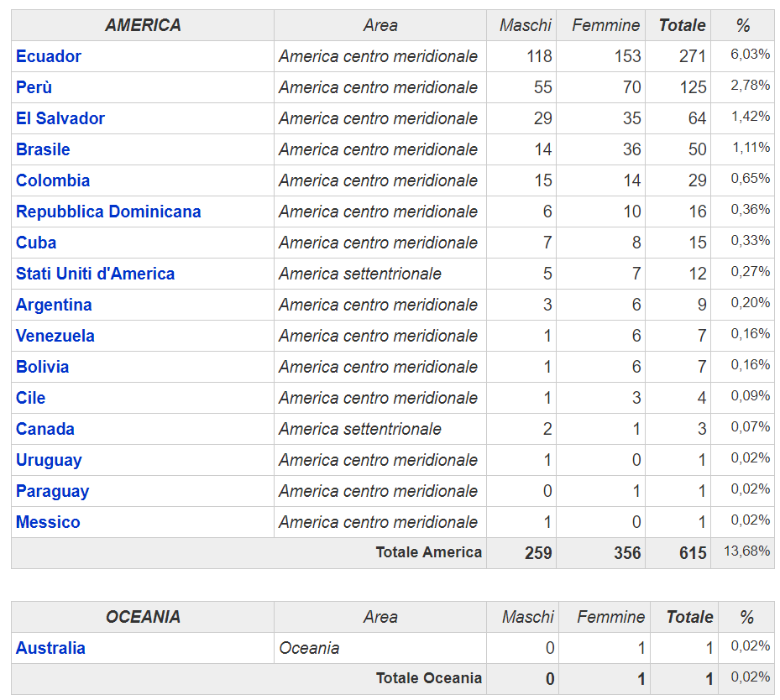
Task: Select the Argentina link
Action: coord(54,305)
